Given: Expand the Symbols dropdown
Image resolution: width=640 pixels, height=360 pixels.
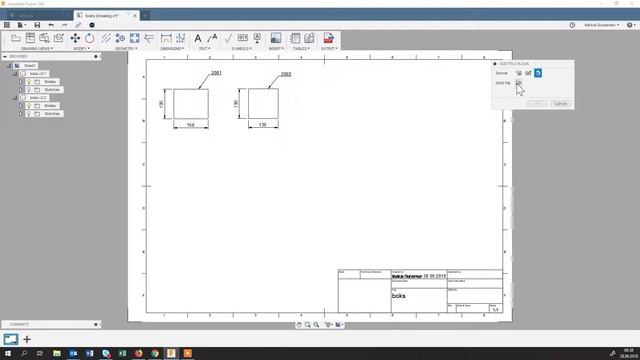Looking at the screenshot, I should pyautogui.click(x=242, y=49).
